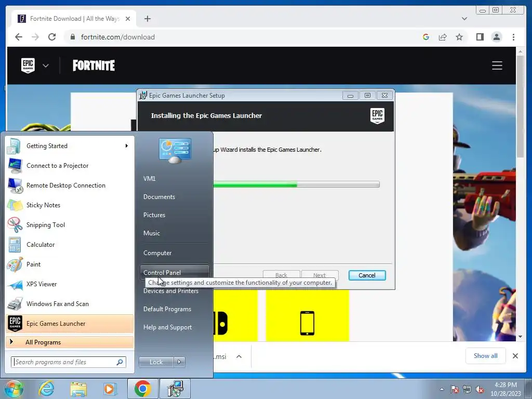Click the network tray icon
This screenshot has width=532, height=399.
(x=467, y=389)
